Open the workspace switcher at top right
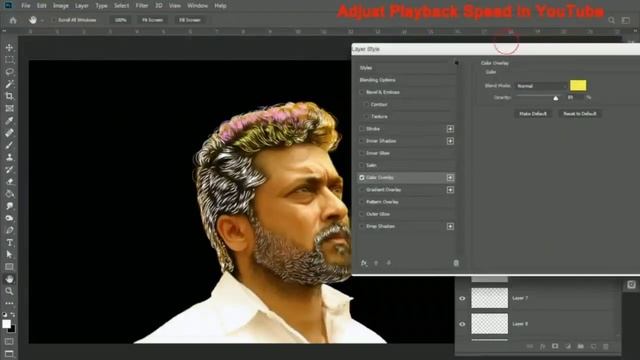Screen dimensions: 640x360 coord(626,20)
